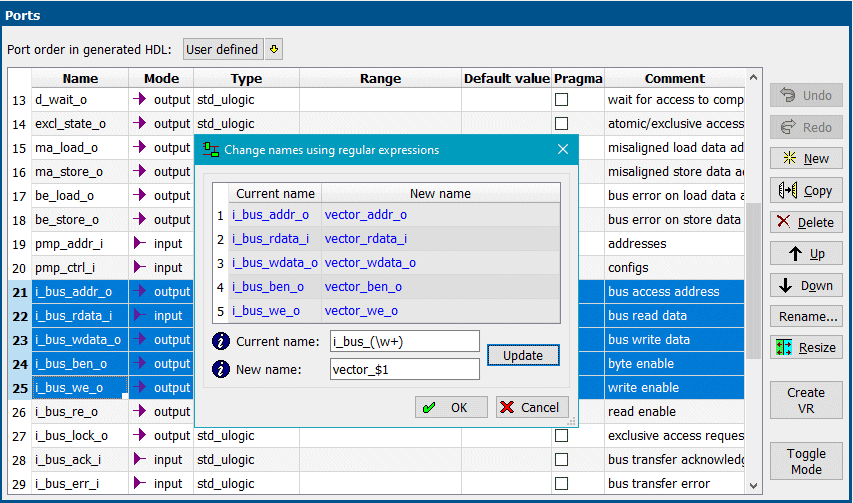This screenshot has width=853, height=503.
Task: Click the Range column header
Action: pos(380,78)
